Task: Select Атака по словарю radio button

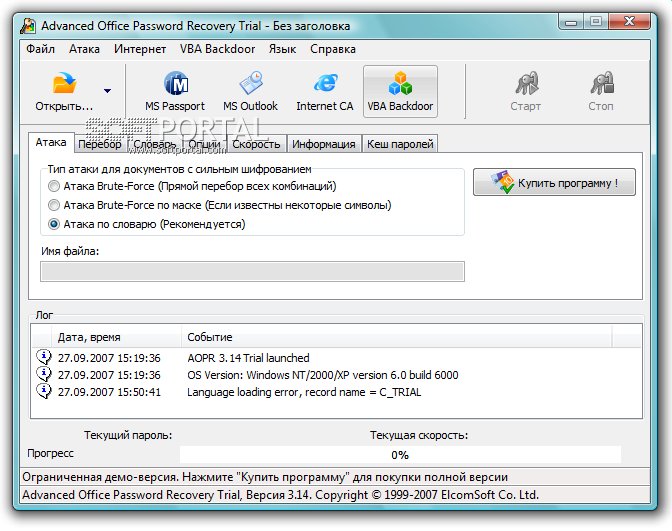Action: [54, 224]
